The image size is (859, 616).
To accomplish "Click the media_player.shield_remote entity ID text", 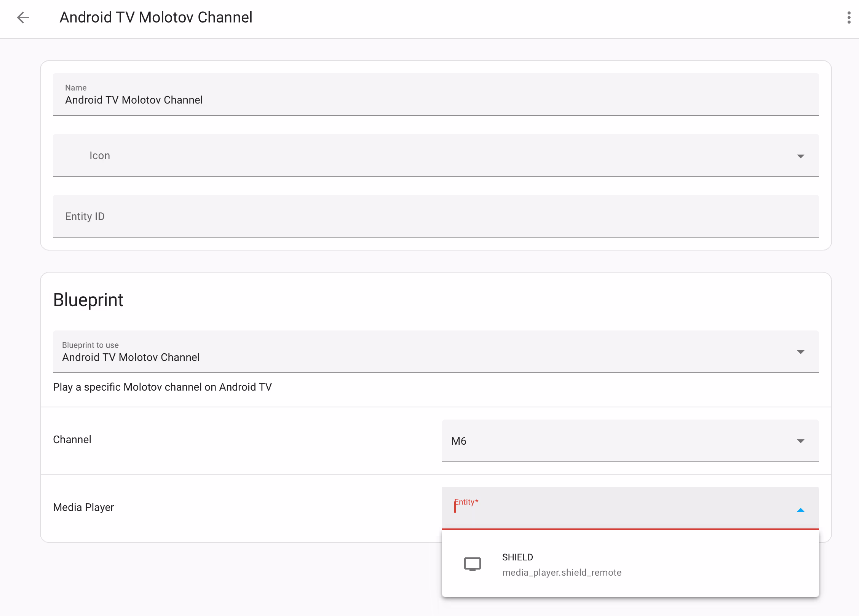I will [562, 572].
